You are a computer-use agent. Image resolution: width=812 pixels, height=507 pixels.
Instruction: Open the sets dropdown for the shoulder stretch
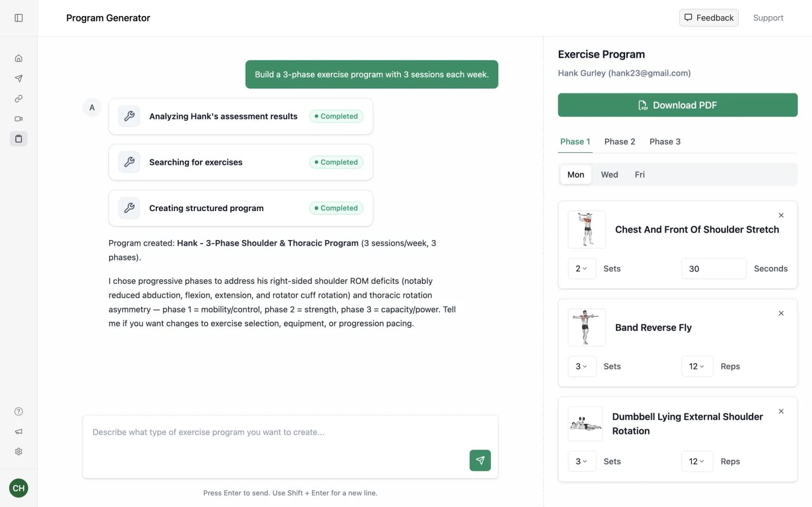(582, 268)
